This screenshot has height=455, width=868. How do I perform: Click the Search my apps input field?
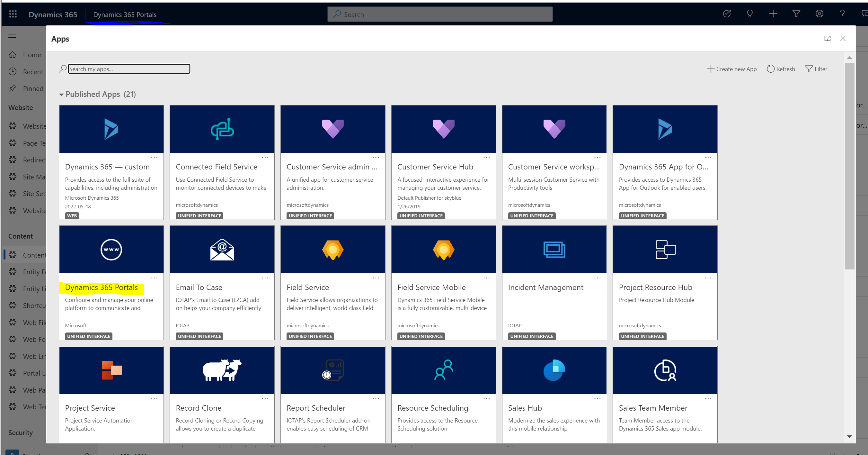coord(129,69)
